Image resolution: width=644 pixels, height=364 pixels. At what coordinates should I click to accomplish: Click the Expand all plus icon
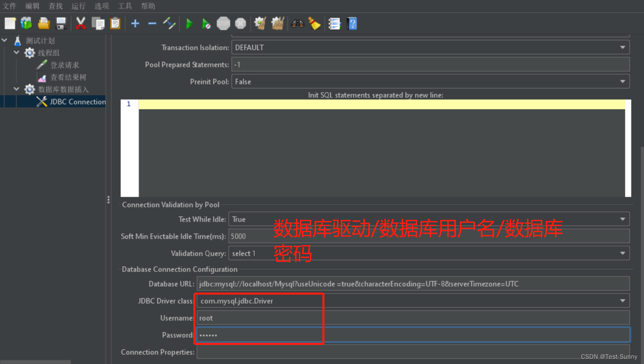[x=135, y=24]
